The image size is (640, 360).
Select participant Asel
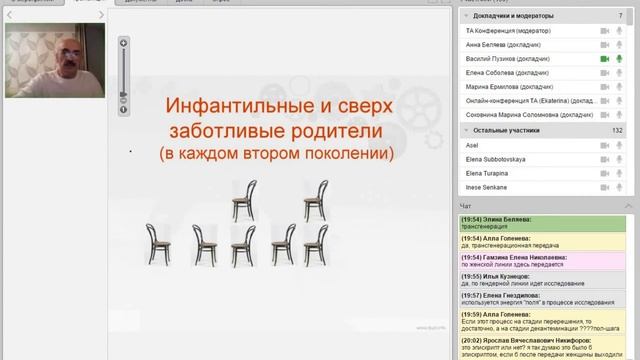coord(471,145)
